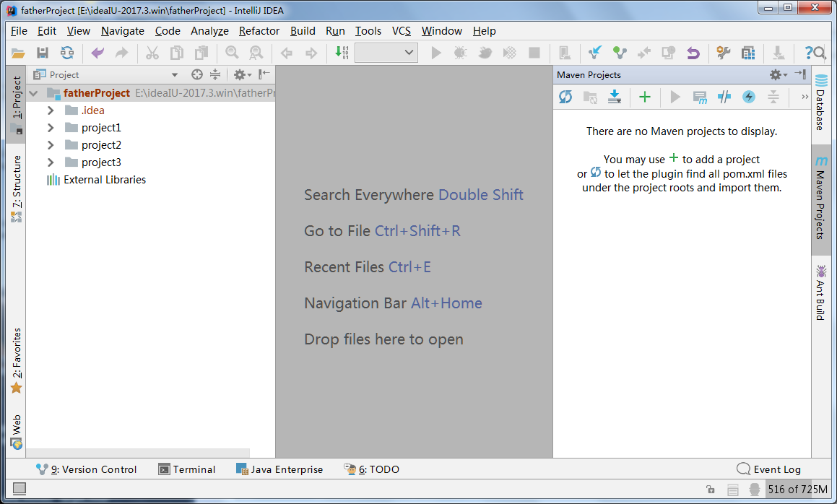
Task: Click the Redo arrow icon
Action: (x=122, y=53)
